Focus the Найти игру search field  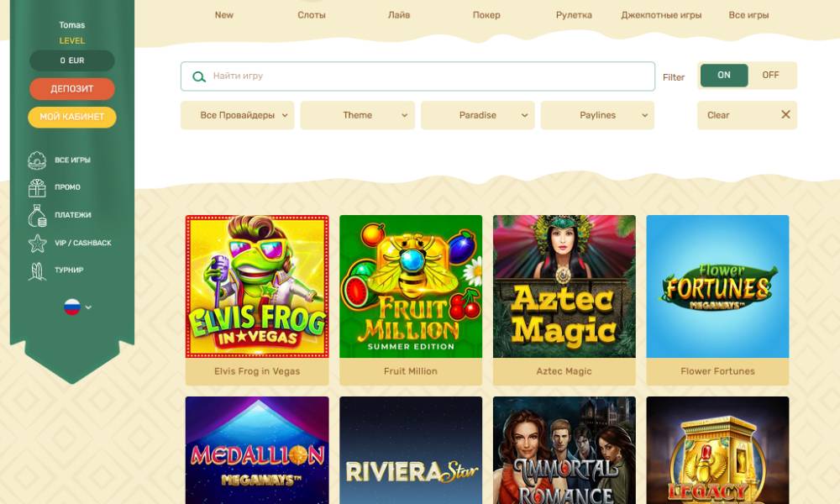point(417,76)
